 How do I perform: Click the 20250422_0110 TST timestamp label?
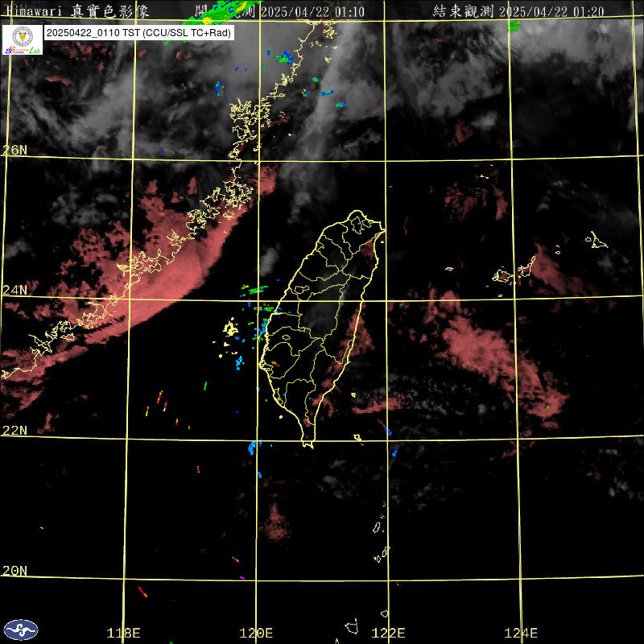click(139, 33)
